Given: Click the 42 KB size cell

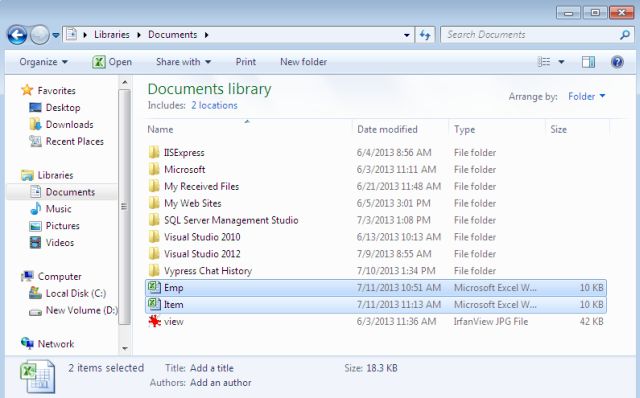Looking at the screenshot, I should [591, 322].
